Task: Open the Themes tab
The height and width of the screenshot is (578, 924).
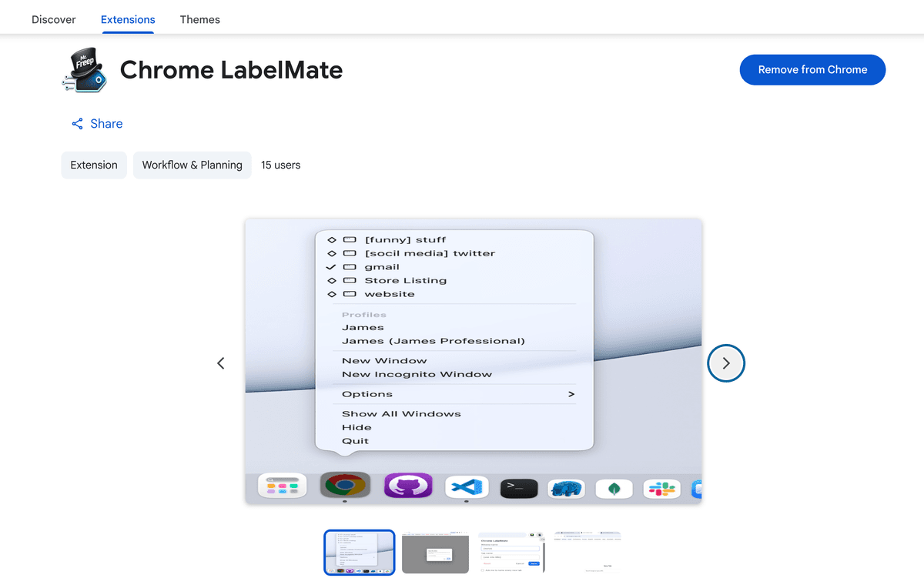Action: (x=200, y=19)
